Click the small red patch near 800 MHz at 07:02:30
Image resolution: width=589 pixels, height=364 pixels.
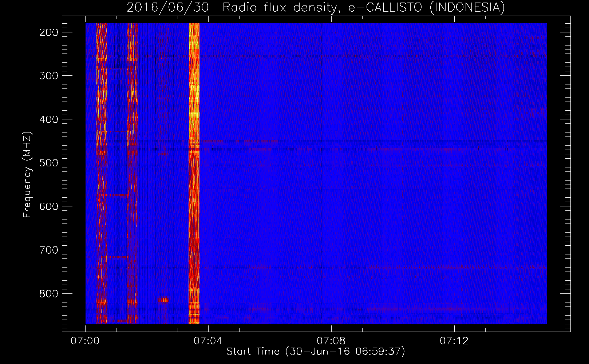pyautogui.click(x=163, y=300)
